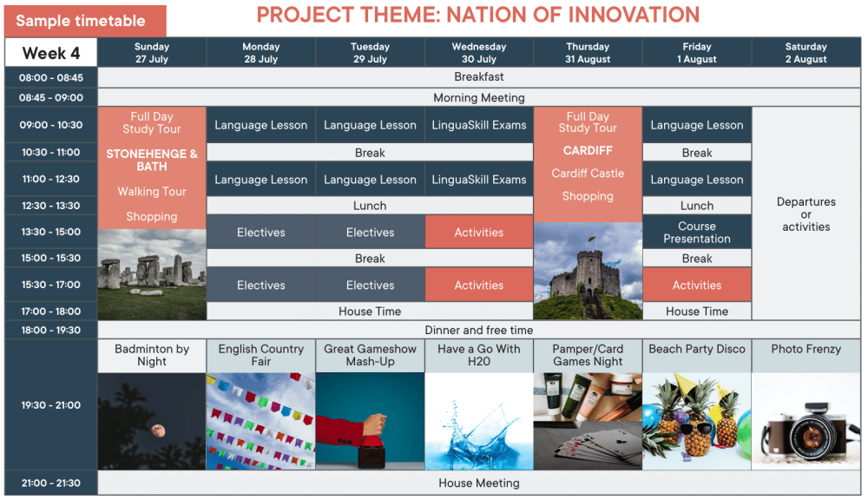
Task: Click the "Wednesday 30 July" column header
Action: 479,53
